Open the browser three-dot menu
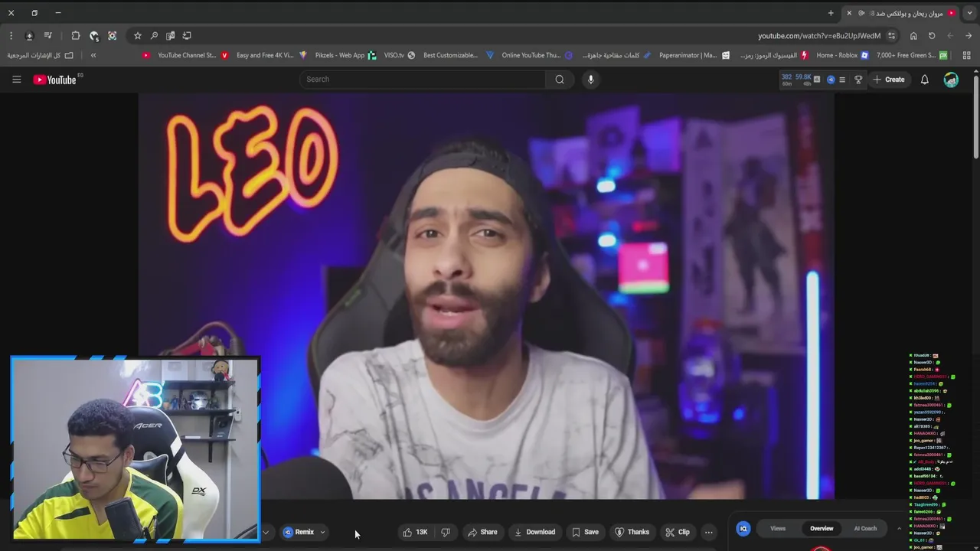980x551 pixels. point(11,36)
